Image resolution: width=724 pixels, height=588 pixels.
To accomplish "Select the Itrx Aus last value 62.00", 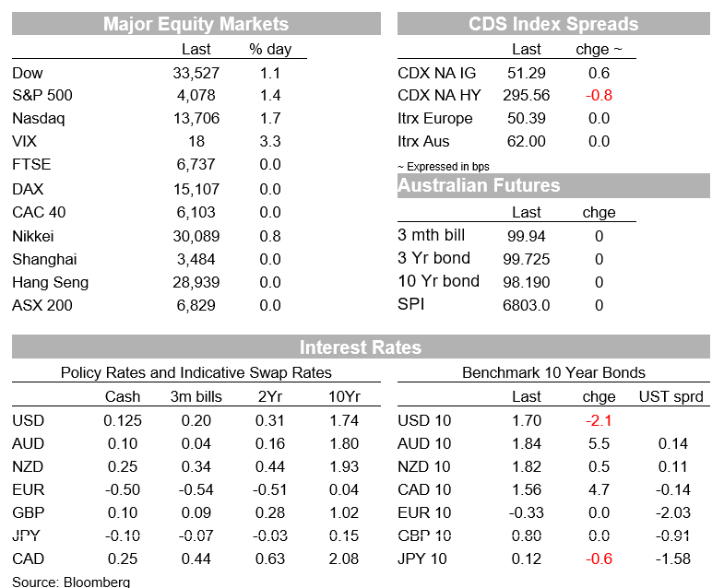I will pos(527,141).
